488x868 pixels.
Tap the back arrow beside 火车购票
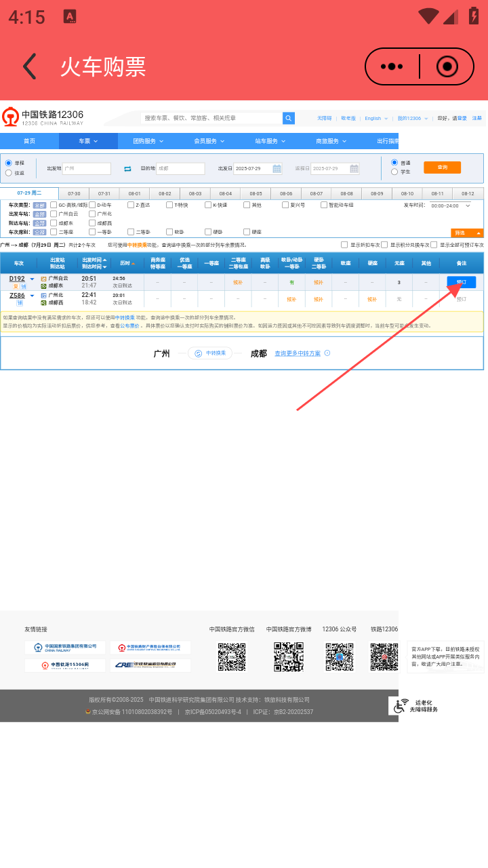(29, 66)
